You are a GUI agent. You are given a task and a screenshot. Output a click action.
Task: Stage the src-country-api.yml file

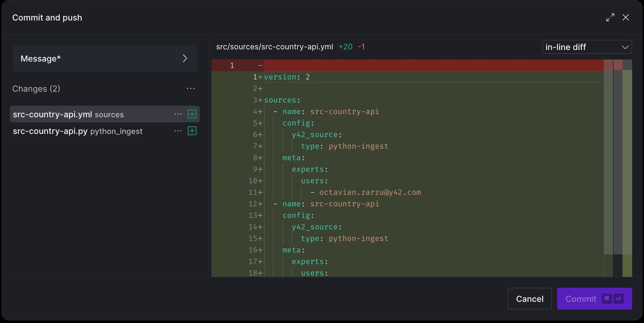click(x=192, y=114)
